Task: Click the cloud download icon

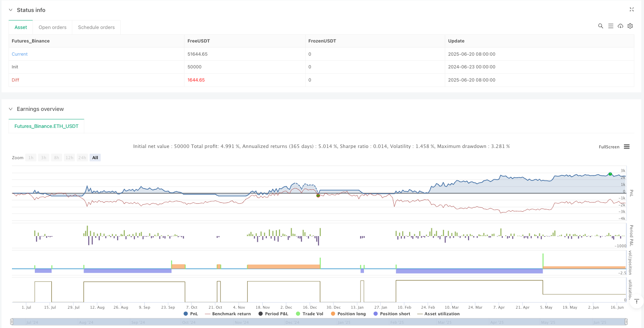Action: 620,26
